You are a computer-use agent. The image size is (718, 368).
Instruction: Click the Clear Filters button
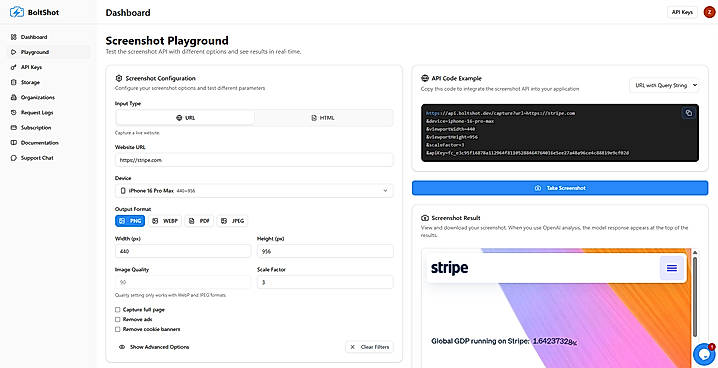(x=369, y=347)
